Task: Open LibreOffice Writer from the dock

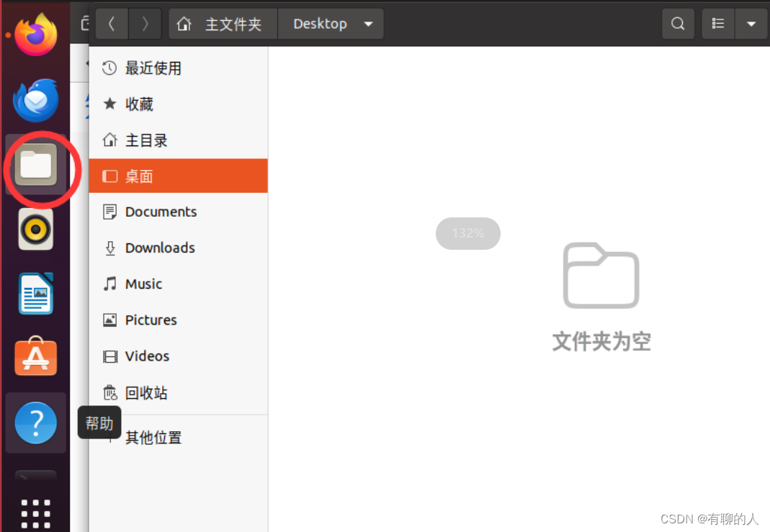Action: tap(35, 294)
